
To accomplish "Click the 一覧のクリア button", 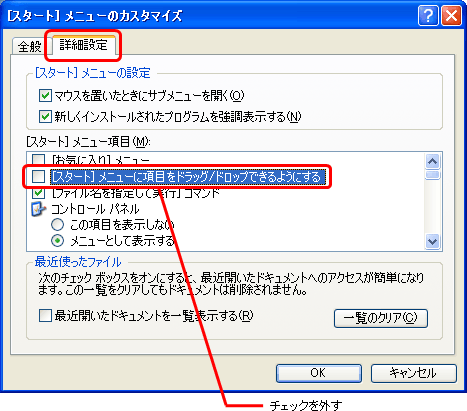I will [x=381, y=318].
